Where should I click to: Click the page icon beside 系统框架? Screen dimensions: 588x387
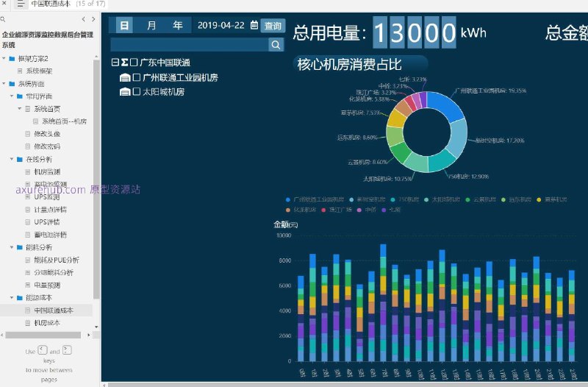coord(20,71)
